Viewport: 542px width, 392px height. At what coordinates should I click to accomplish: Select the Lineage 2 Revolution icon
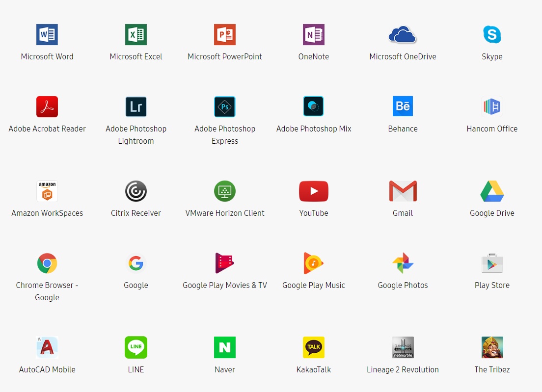click(403, 347)
